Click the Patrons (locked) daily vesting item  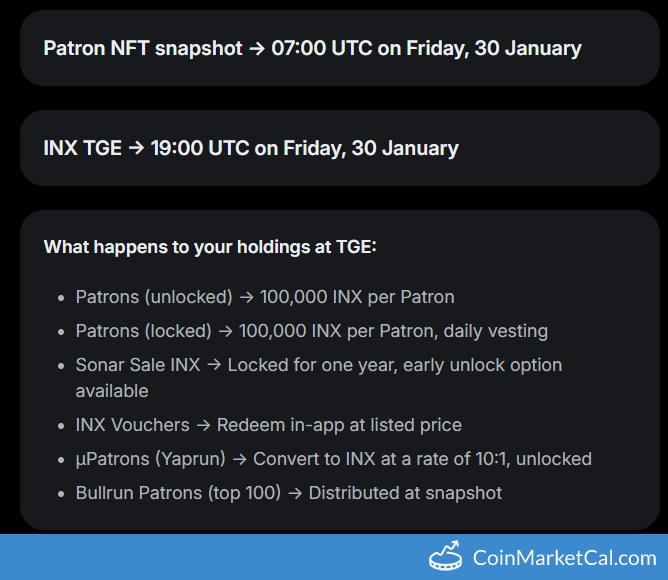(x=312, y=331)
